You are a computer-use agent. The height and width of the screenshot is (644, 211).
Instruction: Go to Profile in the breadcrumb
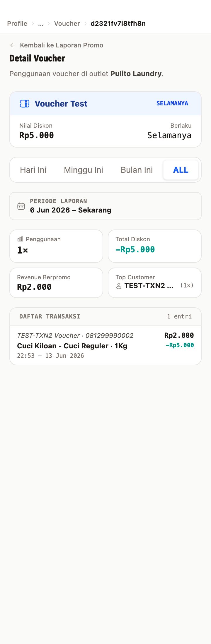(17, 23)
